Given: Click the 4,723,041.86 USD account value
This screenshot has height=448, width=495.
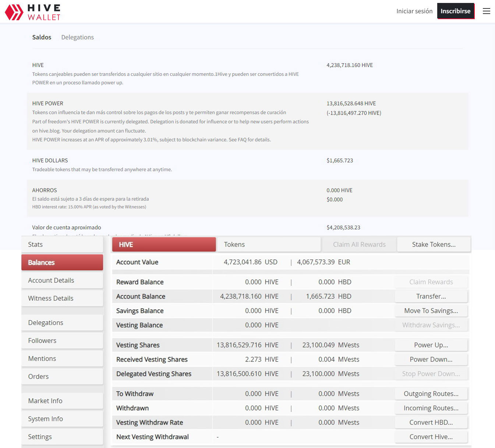Looking at the screenshot, I should (x=251, y=262).
